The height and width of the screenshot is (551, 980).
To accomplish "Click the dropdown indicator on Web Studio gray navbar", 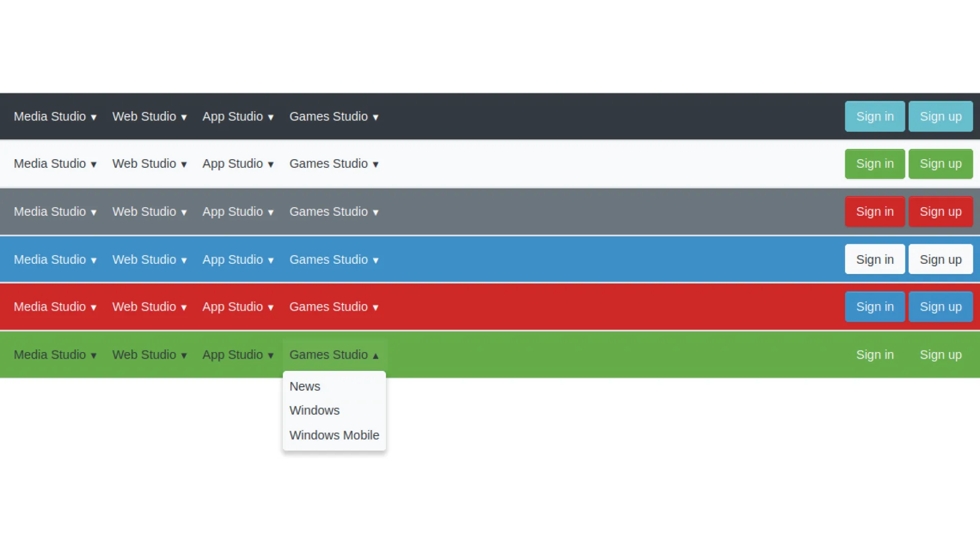I will 184,211.
